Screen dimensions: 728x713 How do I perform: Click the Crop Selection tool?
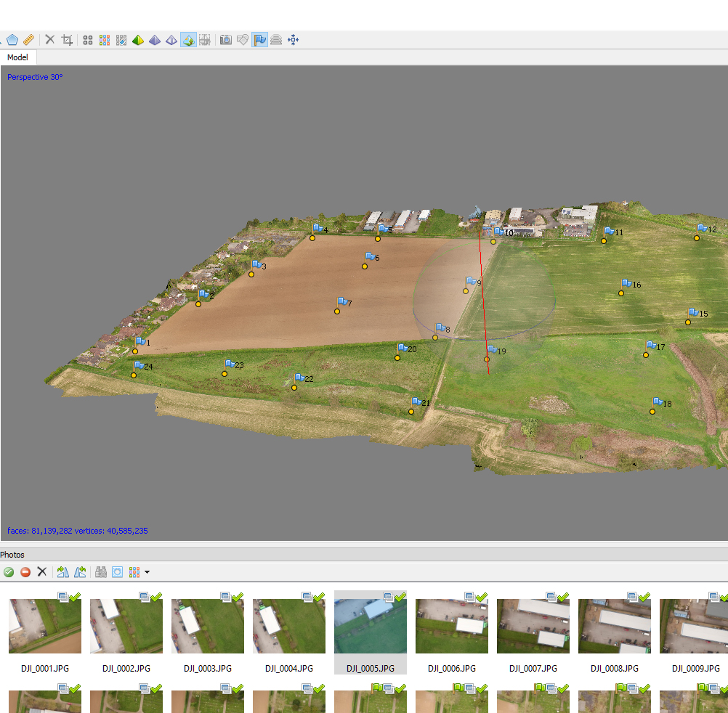tap(67, 40)
